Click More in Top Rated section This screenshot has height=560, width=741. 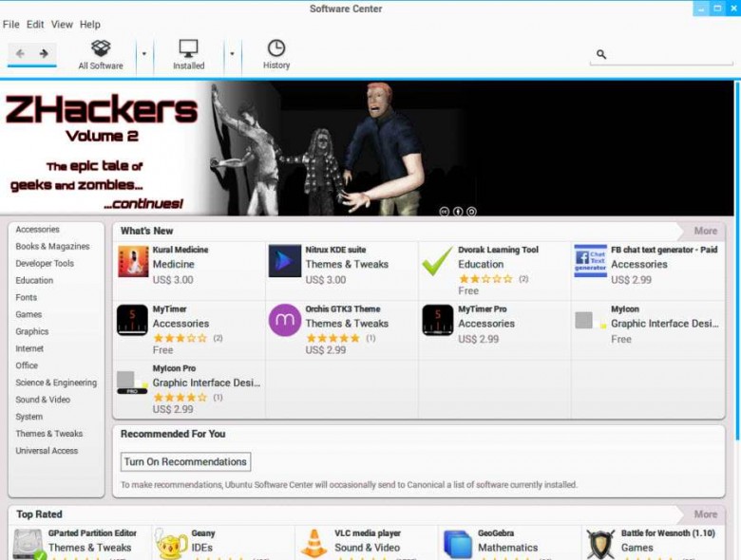706,514
